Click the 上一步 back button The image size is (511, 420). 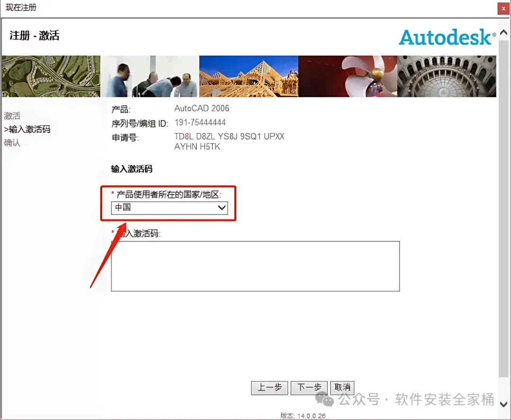point(270,387)
